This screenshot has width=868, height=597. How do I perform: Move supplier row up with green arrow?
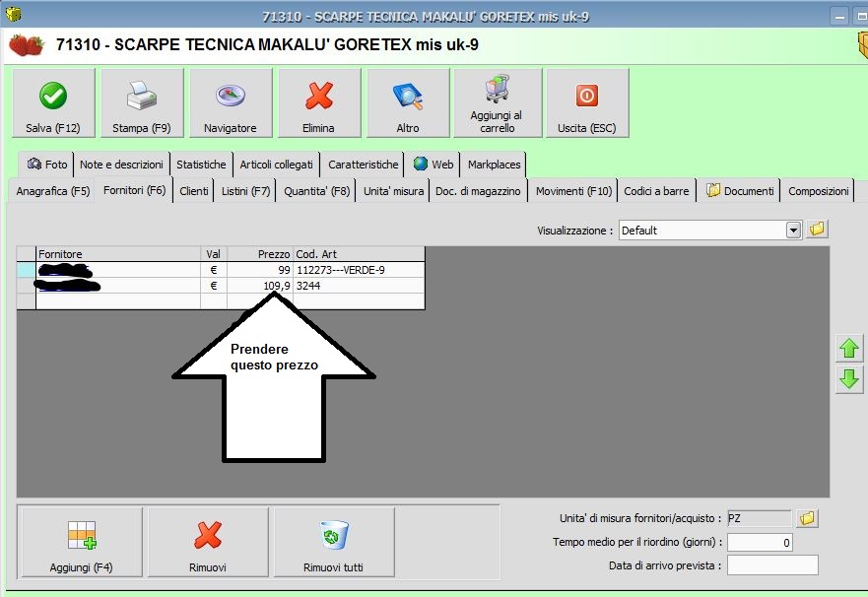coord(849,349)
